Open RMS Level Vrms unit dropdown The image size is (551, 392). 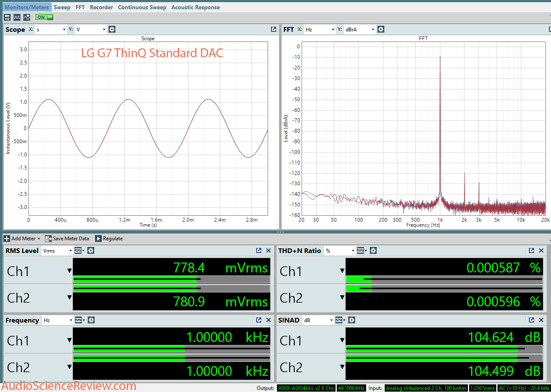[x=57, y=250]
